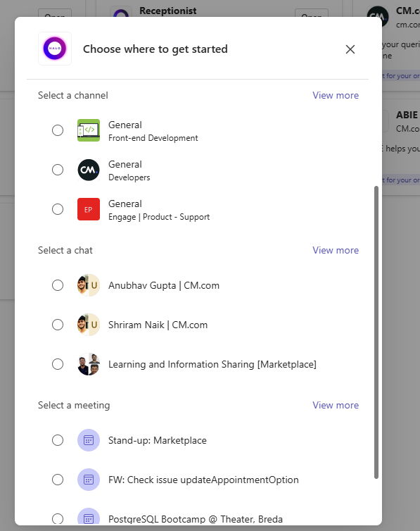The height and width of the screenshot is (531, 420).
Task: Click the updateAppointmentOption meeting calendar icon
Action: (89, 480)
